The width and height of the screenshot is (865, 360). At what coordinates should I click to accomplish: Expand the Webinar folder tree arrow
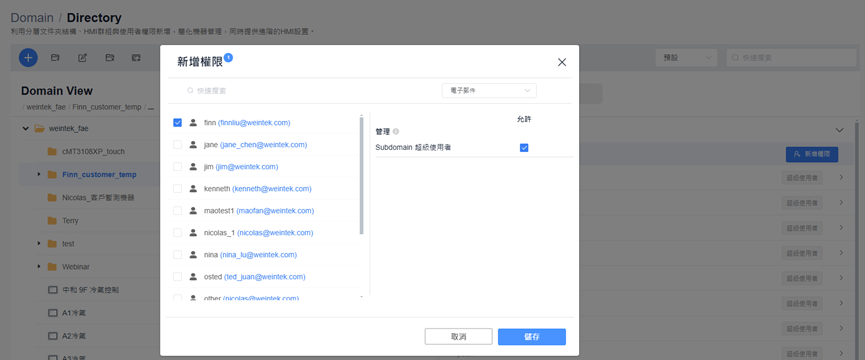click(x=39, y=266)
